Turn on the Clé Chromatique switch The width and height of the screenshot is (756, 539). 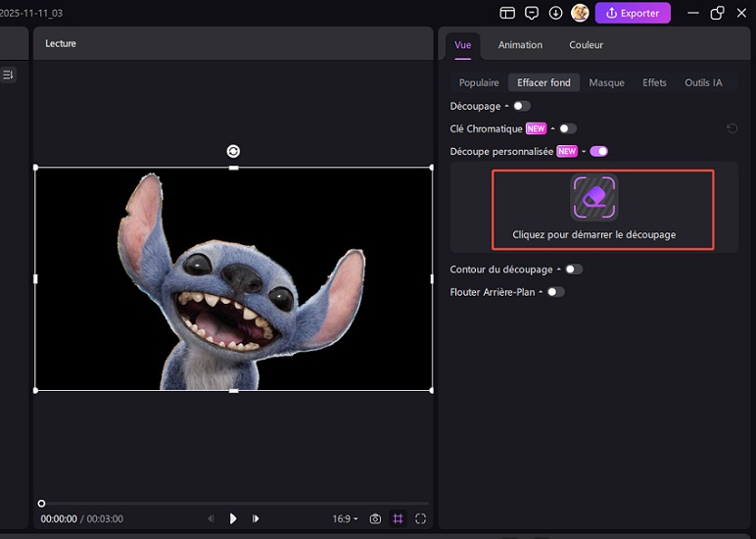[x=567, y=128]
